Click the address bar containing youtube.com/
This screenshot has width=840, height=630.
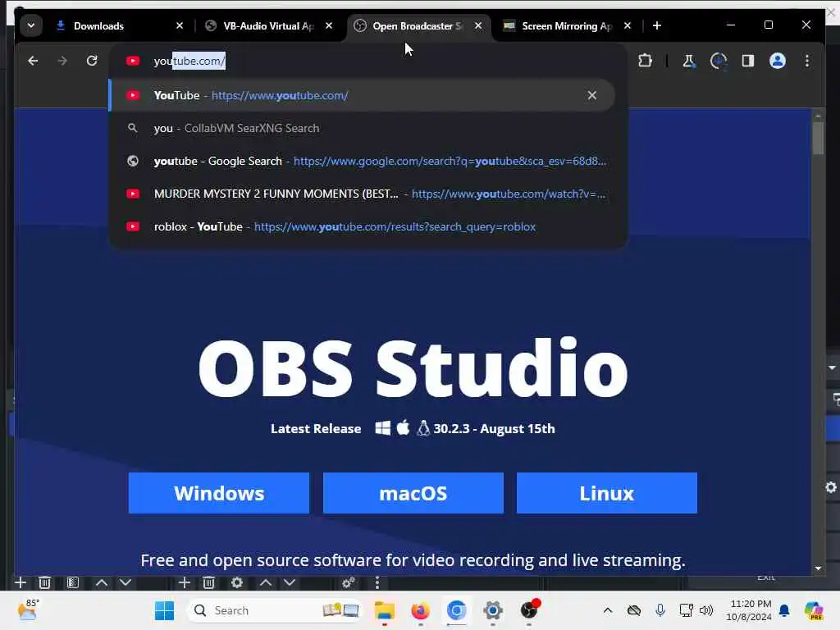pyautogui.click(x=367, y=61)
